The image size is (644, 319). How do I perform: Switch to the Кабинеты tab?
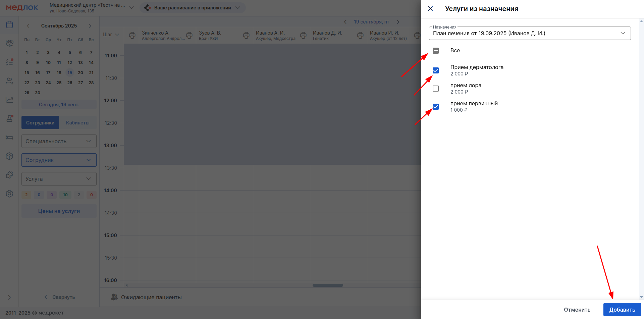click(77, 123)
